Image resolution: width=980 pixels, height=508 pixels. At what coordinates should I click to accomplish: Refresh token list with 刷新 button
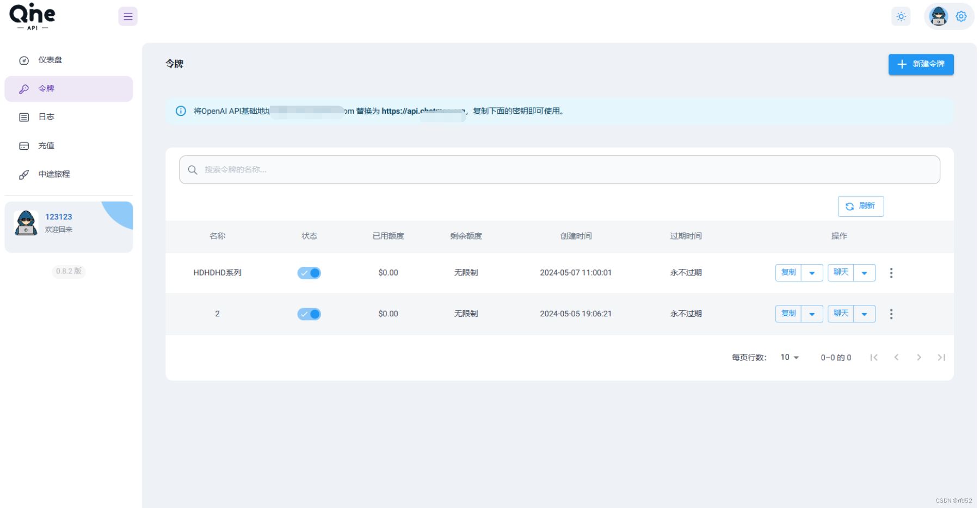(860, 206)
